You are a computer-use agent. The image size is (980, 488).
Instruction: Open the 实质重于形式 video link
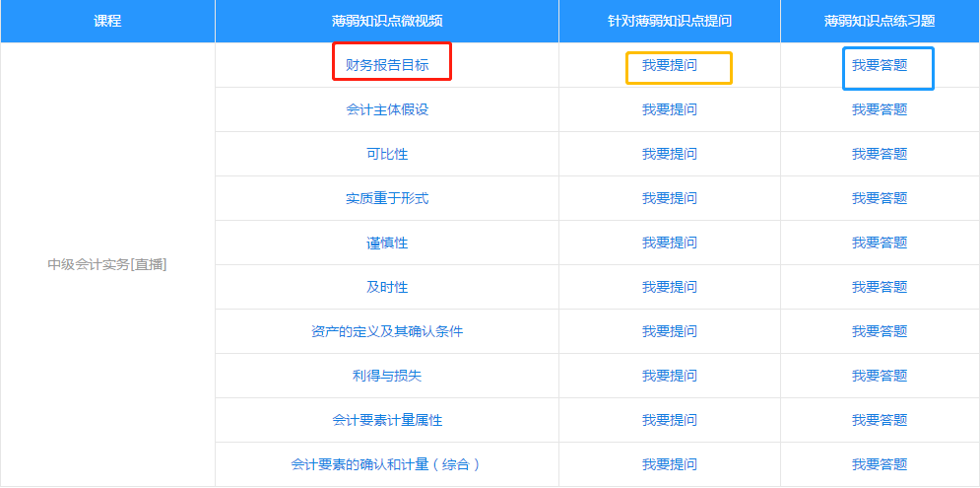point(387,198)
